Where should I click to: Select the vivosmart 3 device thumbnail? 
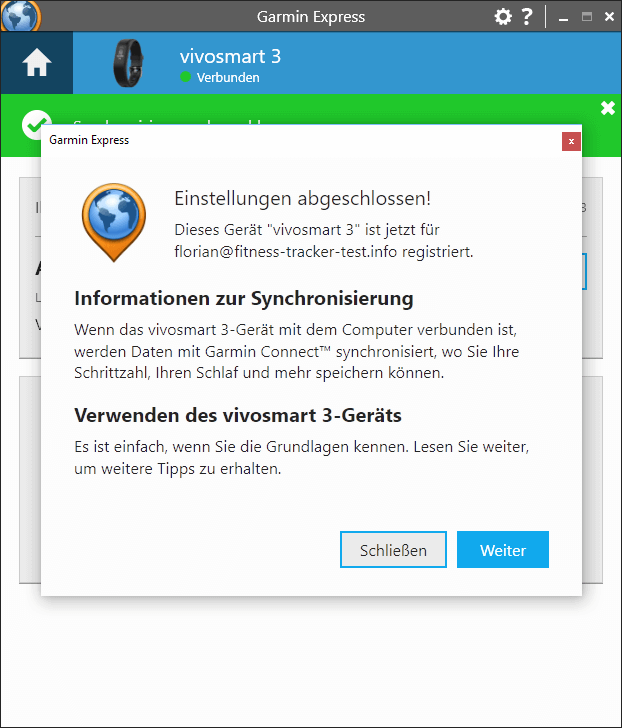[128, 63]
